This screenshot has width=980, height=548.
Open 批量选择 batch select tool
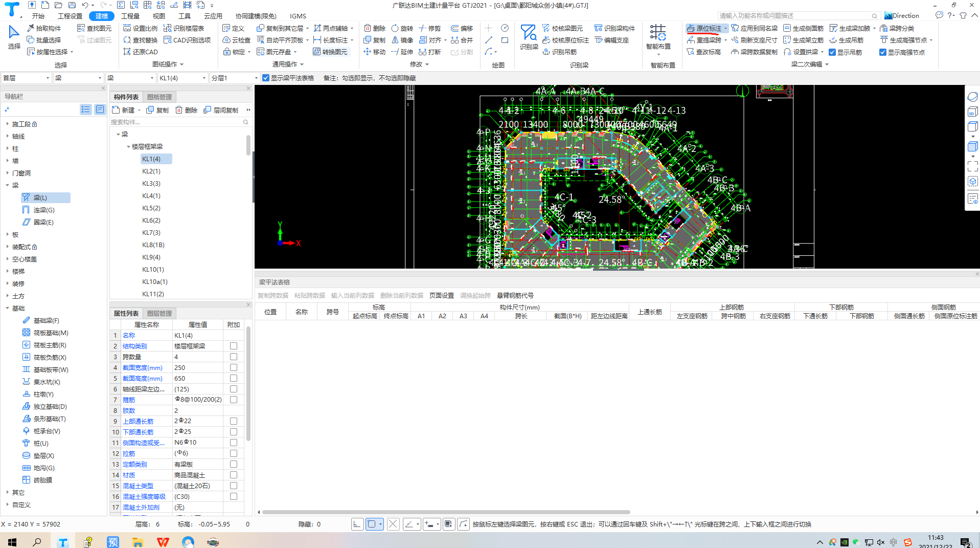(44, 40)
